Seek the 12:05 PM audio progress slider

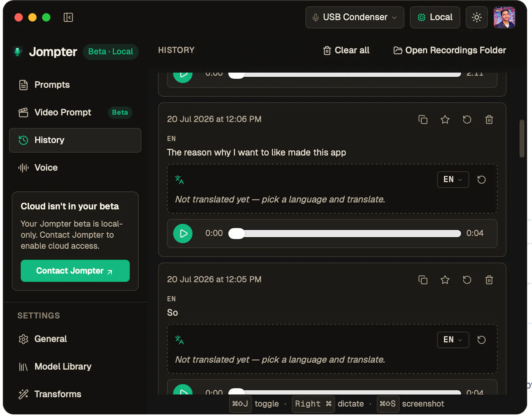344,392
